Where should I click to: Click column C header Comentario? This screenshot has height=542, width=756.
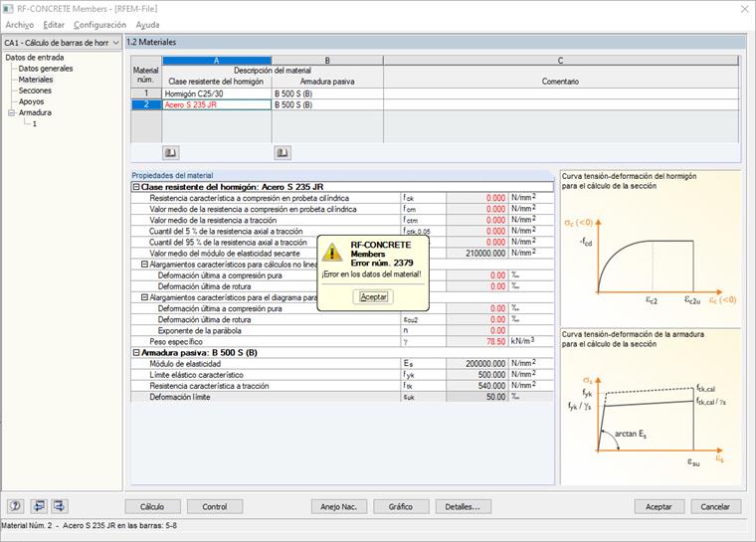[560, 61]
